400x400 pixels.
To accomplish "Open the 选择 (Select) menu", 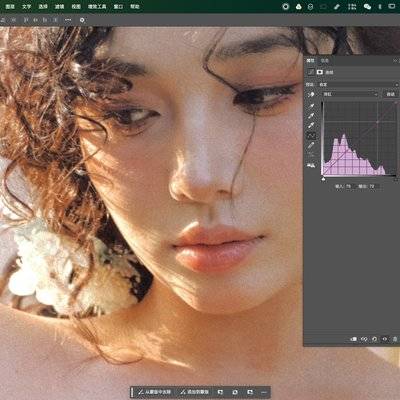I will [x=43, y=6].
